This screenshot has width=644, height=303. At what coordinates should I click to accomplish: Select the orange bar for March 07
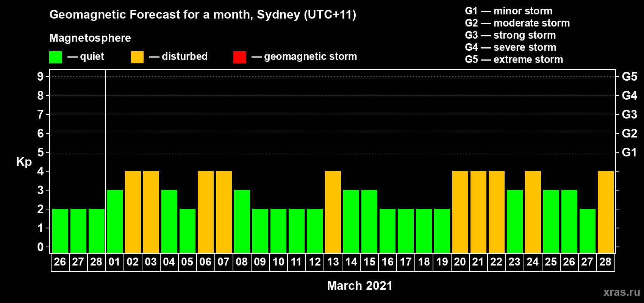pos(224,212)
